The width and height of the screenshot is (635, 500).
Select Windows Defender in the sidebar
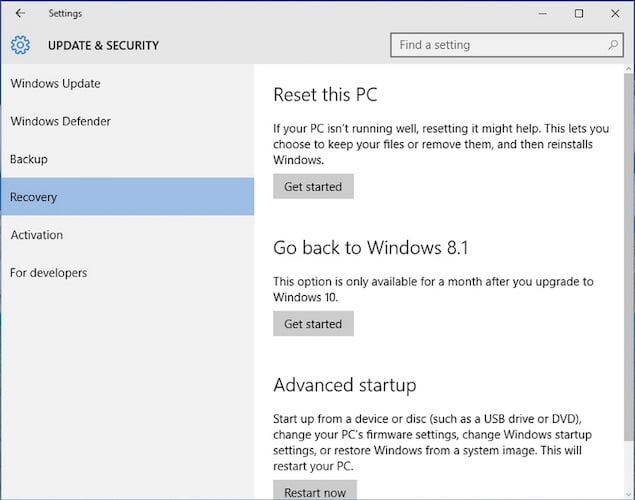pos(60,122)
